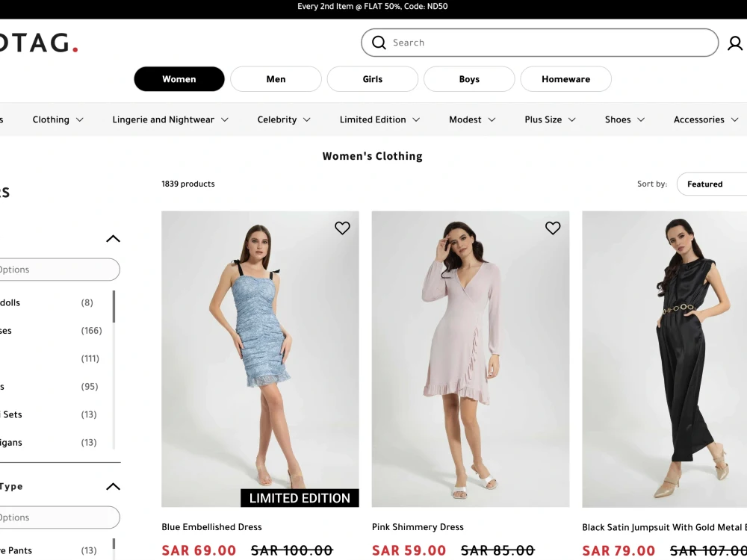Open the Plus Size dropdown
This screenshot has height=560, width=747.
551,119
